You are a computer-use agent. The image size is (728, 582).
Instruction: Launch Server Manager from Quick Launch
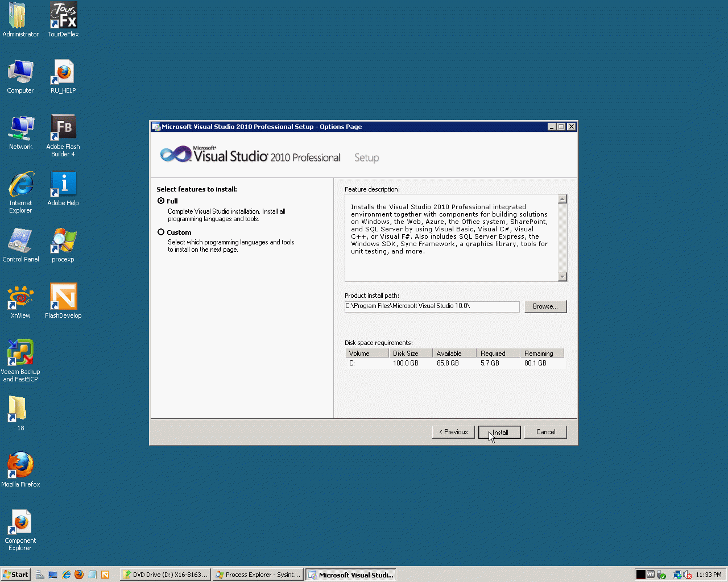coord(40,575)
